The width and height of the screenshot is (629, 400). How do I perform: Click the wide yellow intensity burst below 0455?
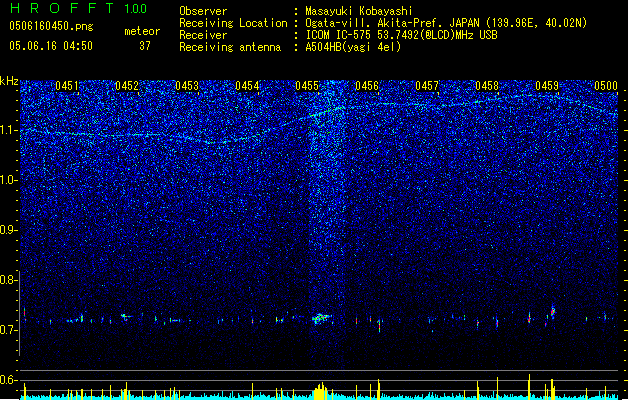coord(320,392)
